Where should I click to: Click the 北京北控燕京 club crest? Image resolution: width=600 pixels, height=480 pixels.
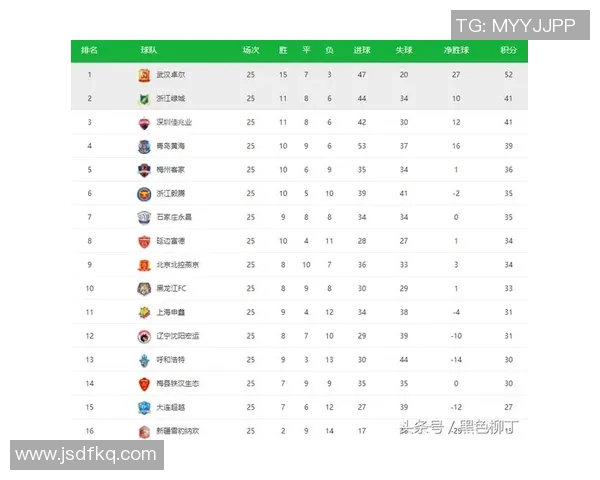tap(144, 265)
